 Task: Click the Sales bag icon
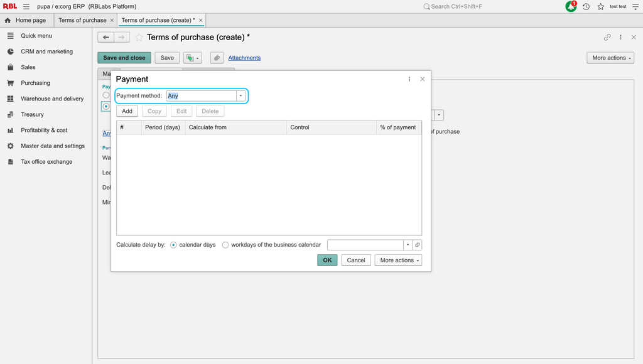tap(11, 67)
